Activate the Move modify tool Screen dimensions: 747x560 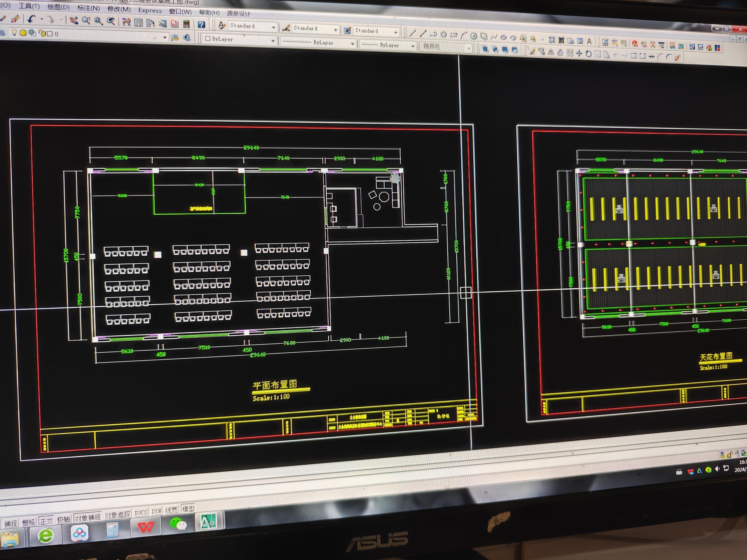coord(579,53)
